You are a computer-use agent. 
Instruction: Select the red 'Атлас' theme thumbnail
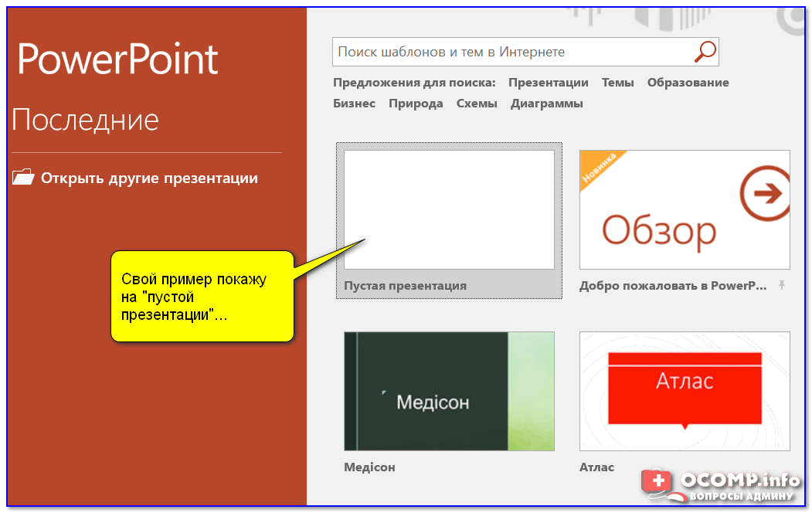coord(685,392)
